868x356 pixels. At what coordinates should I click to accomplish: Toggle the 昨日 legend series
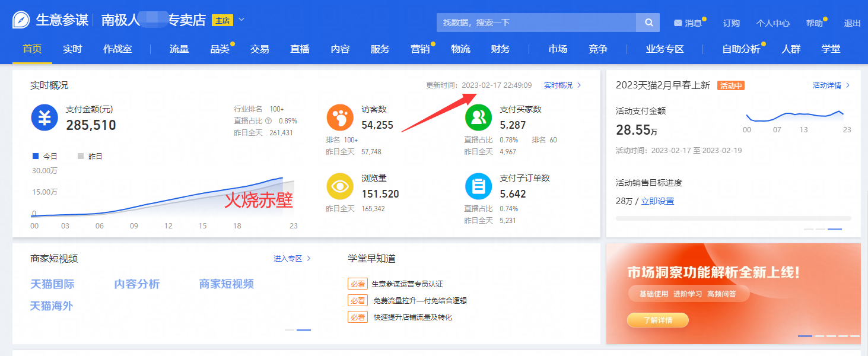point(90,157)
